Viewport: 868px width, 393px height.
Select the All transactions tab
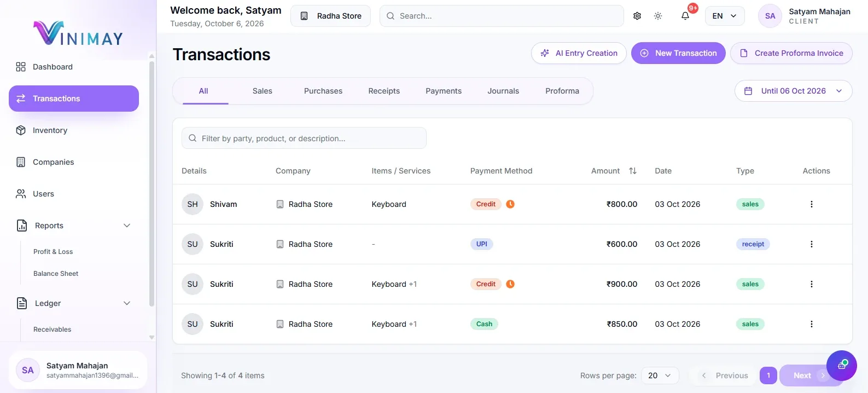[x=203, y=91]
